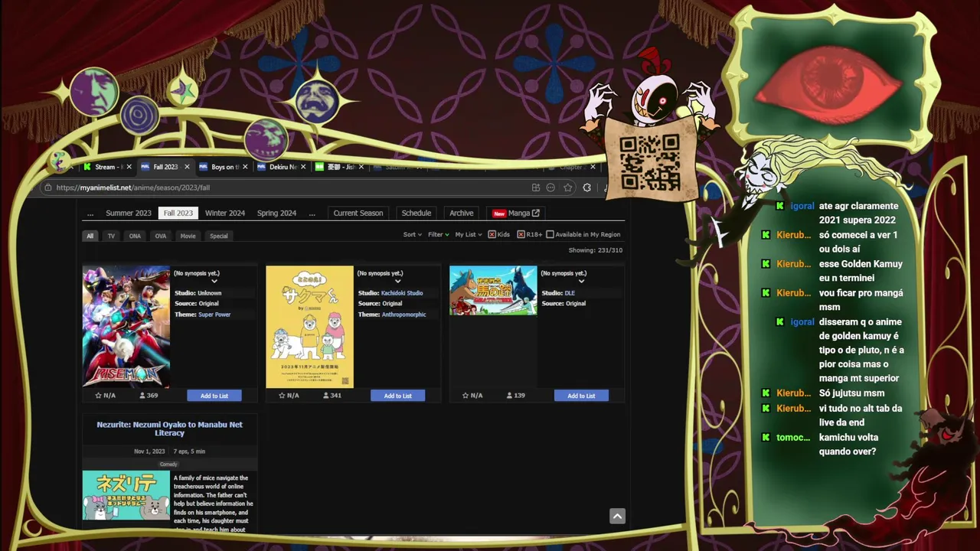Click the Kick favicon on the Stream tab
This screenshot has width=980, height=551.
tap(87, 167)
